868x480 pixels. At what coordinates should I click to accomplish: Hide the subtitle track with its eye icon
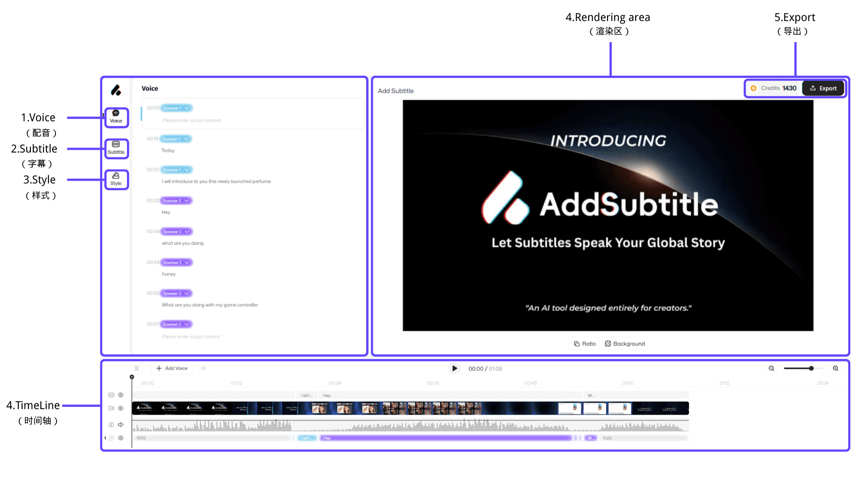point(121,395)
